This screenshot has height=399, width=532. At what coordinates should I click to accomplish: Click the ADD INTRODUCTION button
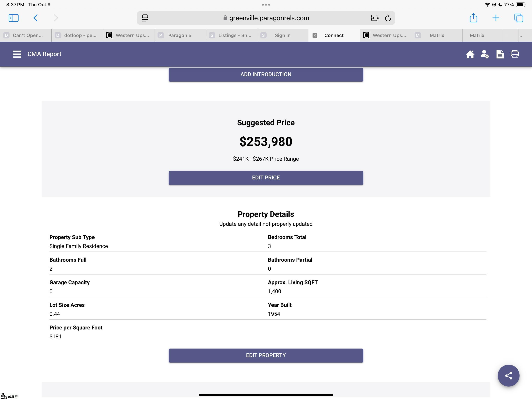pos(266,74)
